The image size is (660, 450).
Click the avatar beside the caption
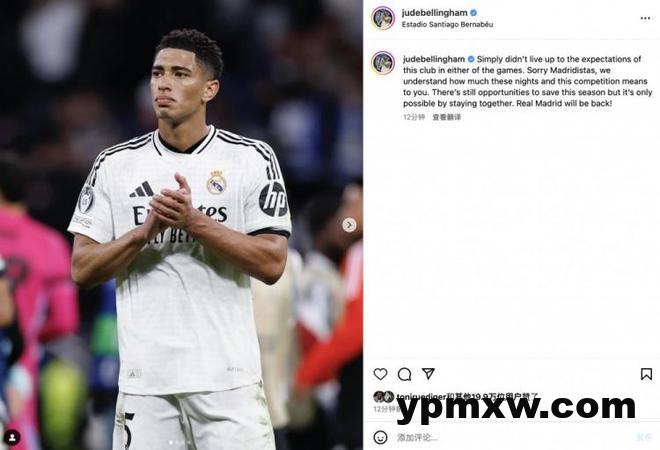(383, 63)
